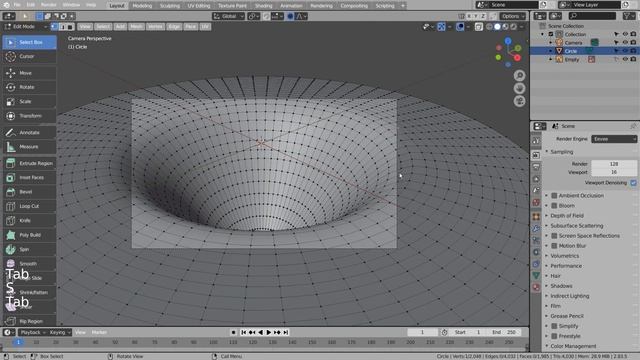Enable the Bloom checkbox
This screenshot has height=360, width=640.
554,206
